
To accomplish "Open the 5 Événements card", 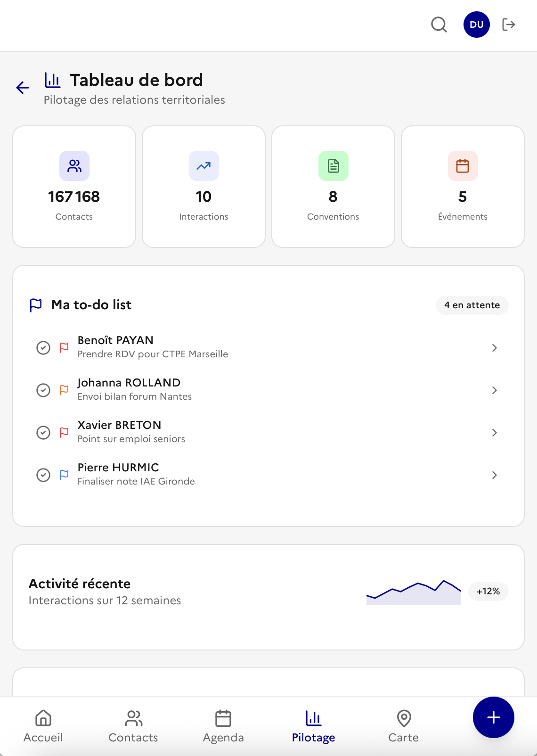I will click(463, 187).
